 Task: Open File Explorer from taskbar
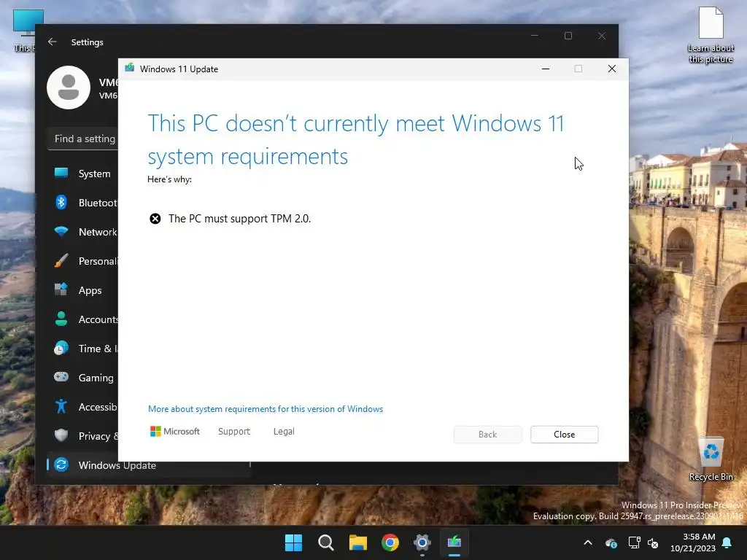point(357,542)
